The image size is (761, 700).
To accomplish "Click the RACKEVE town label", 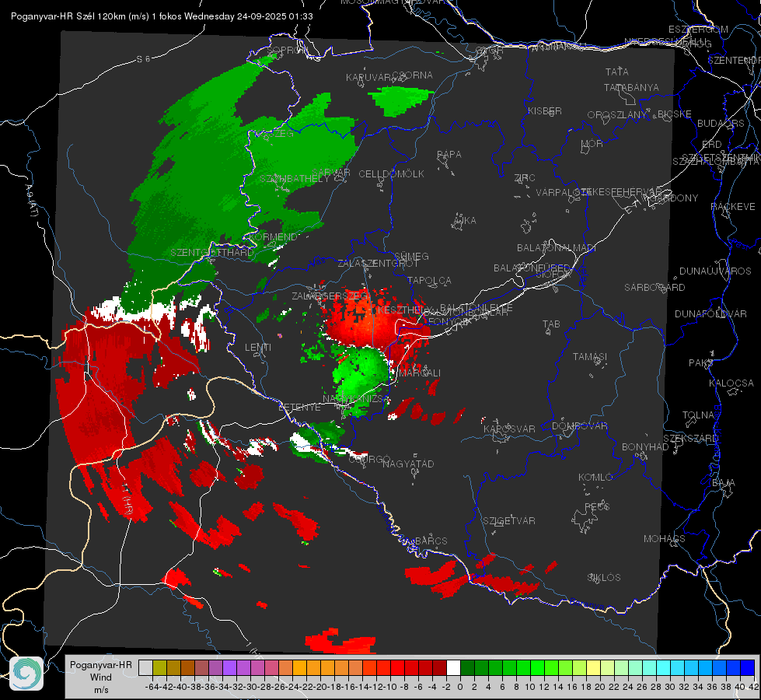I will tap(733, 207).
